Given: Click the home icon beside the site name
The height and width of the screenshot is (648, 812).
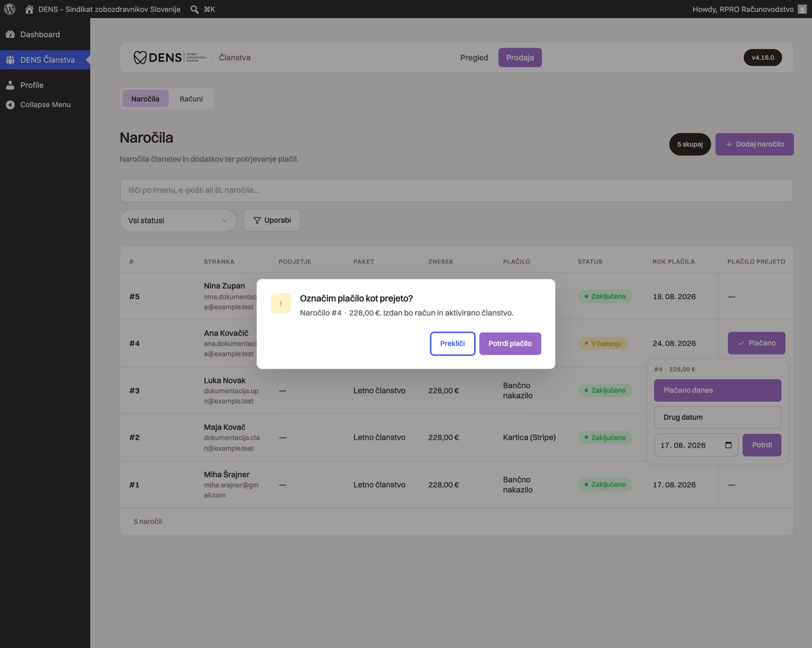Looking at the screenshot, I should pyautogui.click(x=29, y=9).
